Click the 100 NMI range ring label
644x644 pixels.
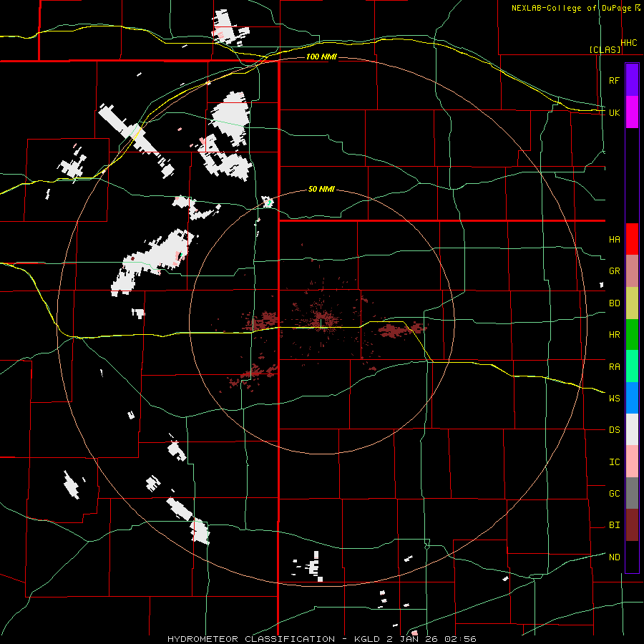tap(321, 57)
